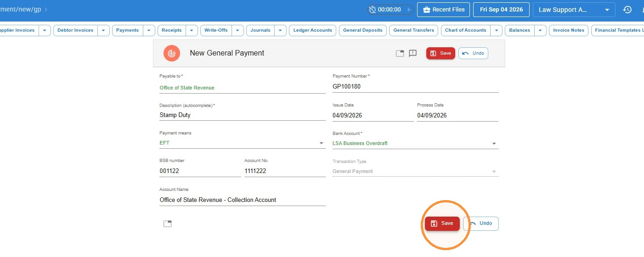Click the header Undo button
Viewport: 644px width, 257px height.
[x=473, y=53]
